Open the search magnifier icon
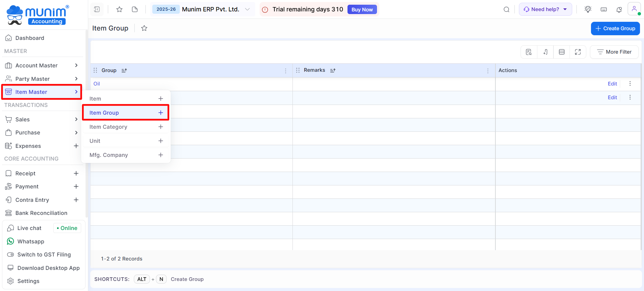Viewport: 644px width, 291px height. click(506, 9)
